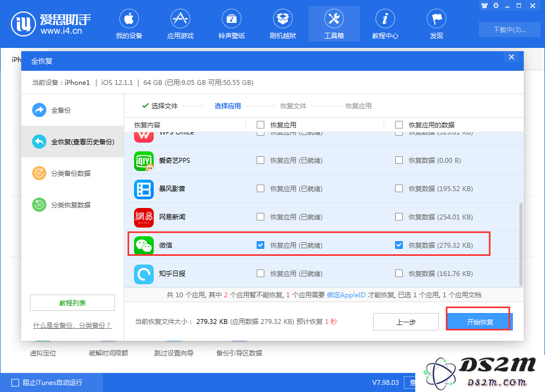Uncheck 恢复数据 (279.32 KB) for 微信
The image size is (545, 392).
coord(399,245)
